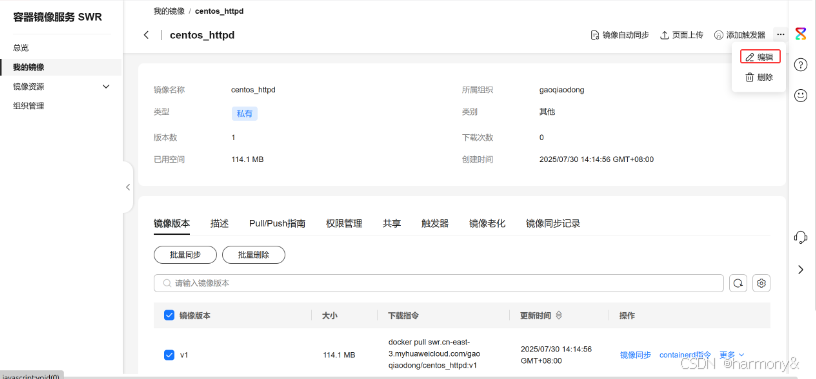The width and height of the screenshot is (816, 379).
Task: Click 镜像同步 link for v1
Action: coord(635,355)
